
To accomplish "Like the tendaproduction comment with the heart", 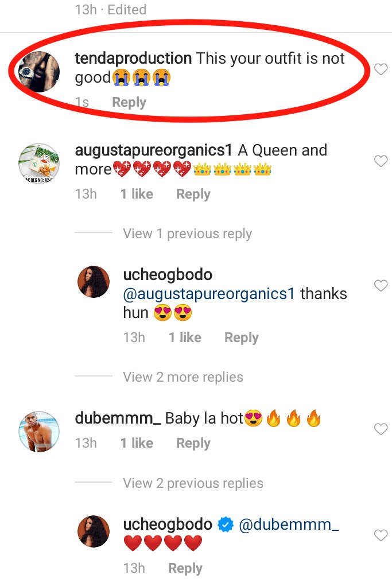I will point(381,69).
